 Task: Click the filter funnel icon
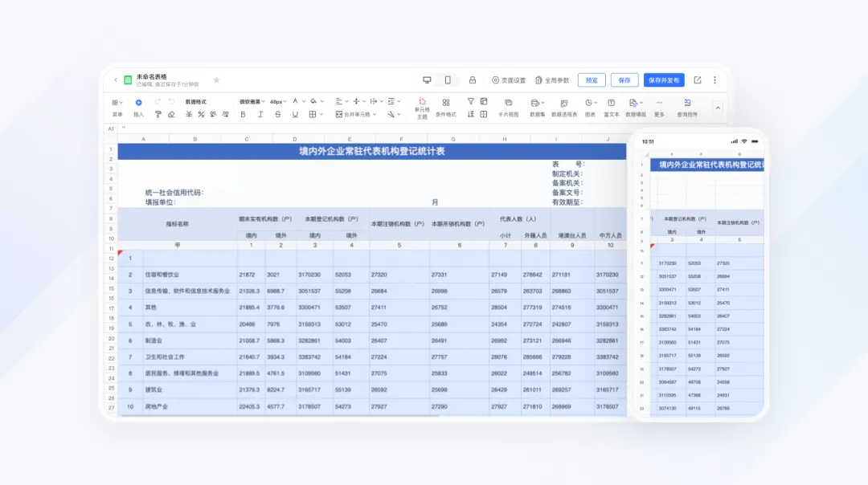[x=470, y=102]
